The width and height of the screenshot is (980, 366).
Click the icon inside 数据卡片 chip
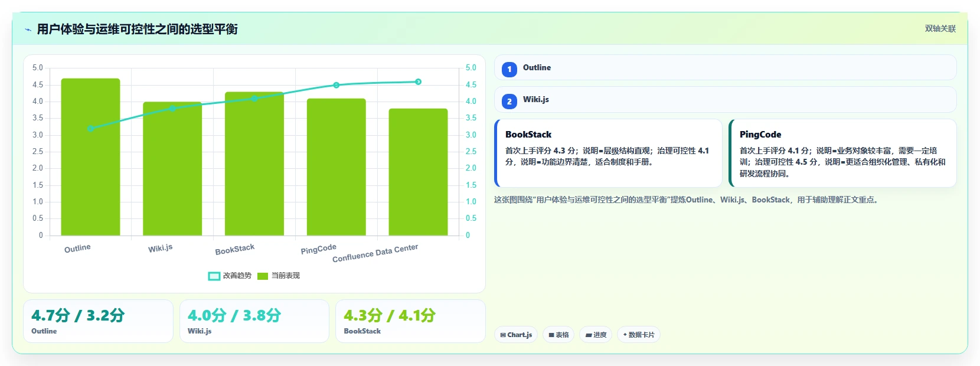625,335
